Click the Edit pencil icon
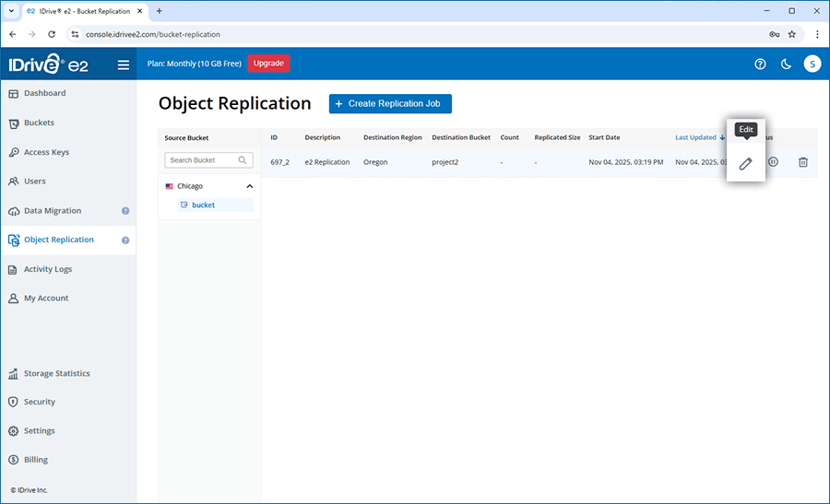Image resolution: width=830 pixels, height=504 pixels. point(746,163)
